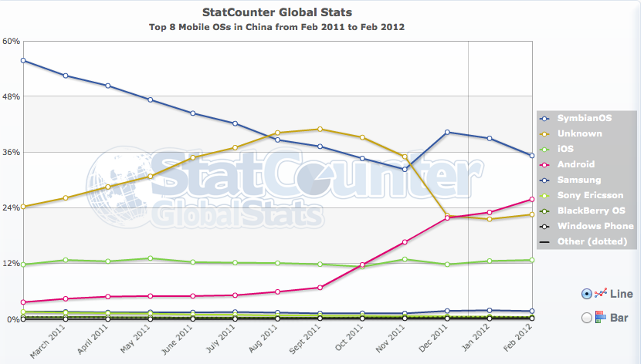The width and height of the screenshot is (644, 364).
Task: Click the iOS data point at May 2011
Action: (x=151, y=258)
